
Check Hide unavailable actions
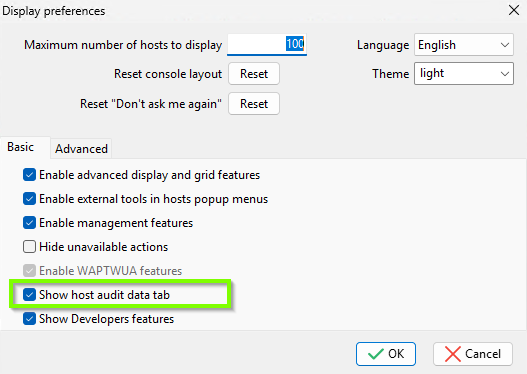pyautogui.click(x=29, y=247)
